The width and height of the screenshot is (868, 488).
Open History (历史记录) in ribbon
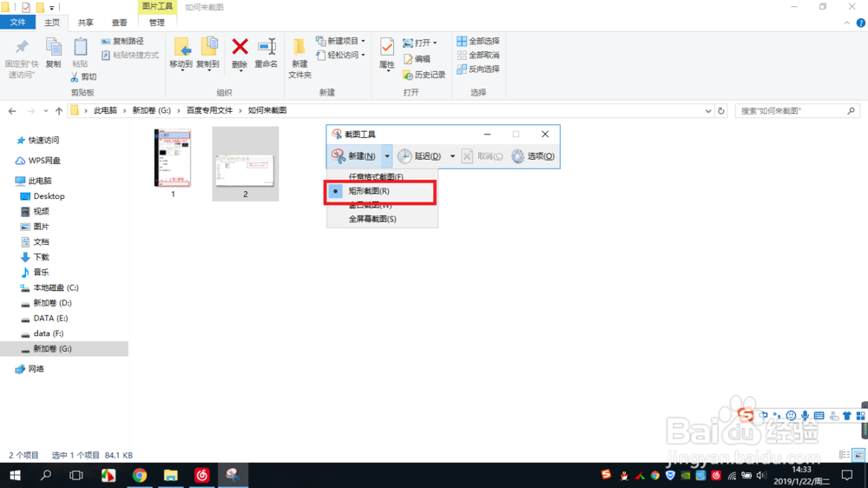(424, 75)
